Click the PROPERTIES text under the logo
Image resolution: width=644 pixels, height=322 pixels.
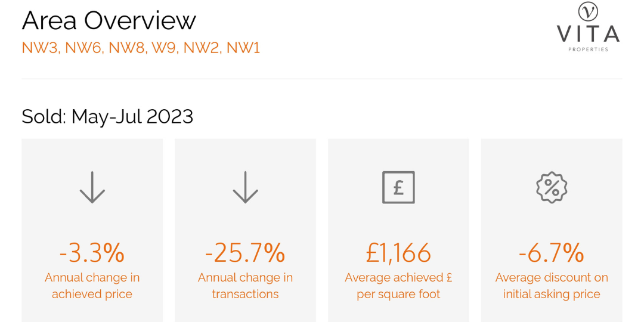coord(588,49)
